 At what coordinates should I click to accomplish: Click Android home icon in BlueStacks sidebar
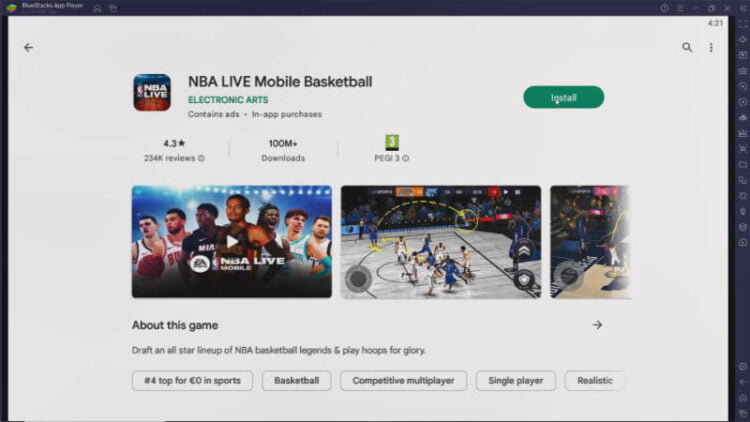[743, 398]
